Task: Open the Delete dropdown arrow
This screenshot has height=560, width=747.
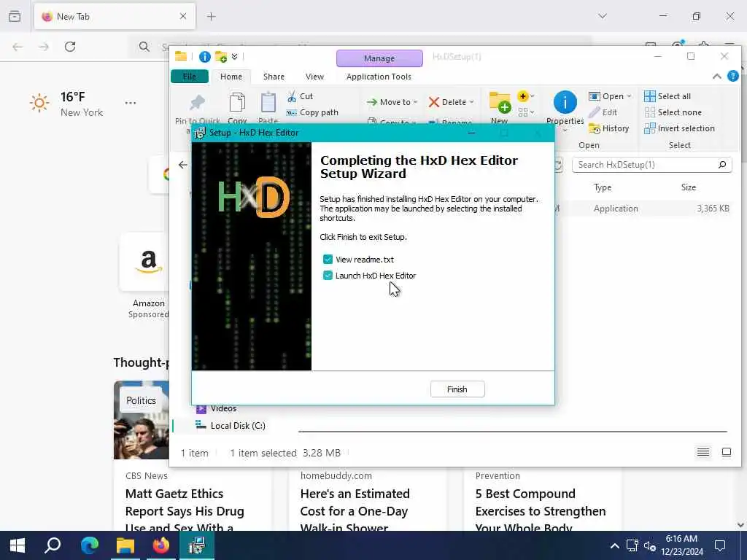Action: [x=472, y=102]
